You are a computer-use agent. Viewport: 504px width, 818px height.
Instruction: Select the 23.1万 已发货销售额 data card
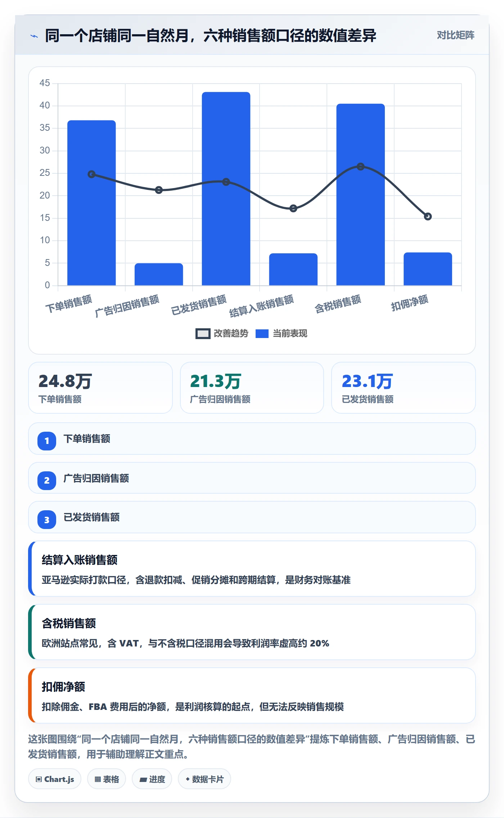coord(404,388)
